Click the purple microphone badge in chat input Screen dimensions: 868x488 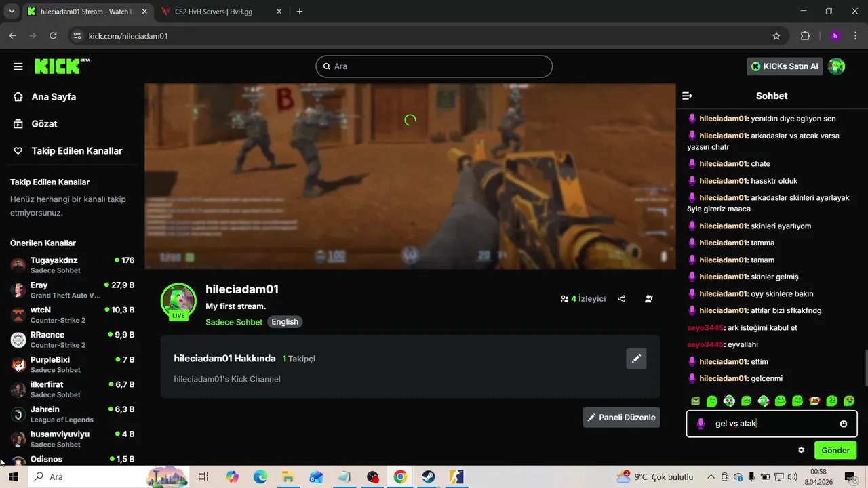click(701, 424)
